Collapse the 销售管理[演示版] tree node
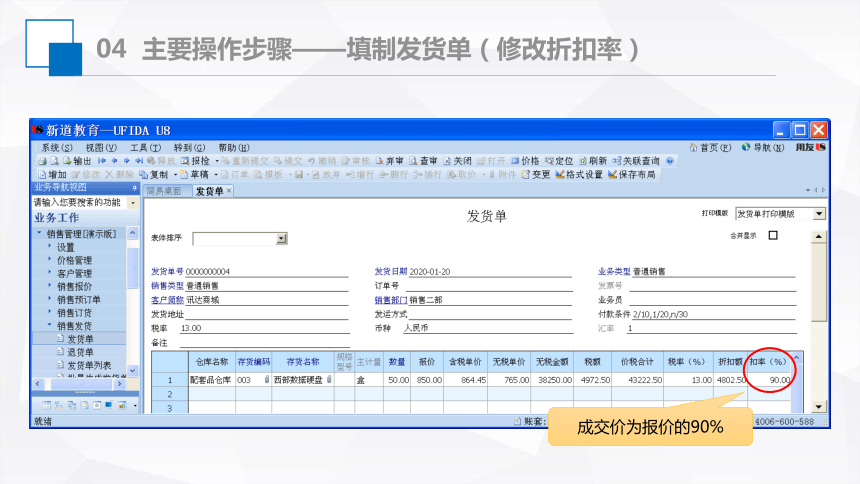The image size is (860, 484). pos(39,233)
